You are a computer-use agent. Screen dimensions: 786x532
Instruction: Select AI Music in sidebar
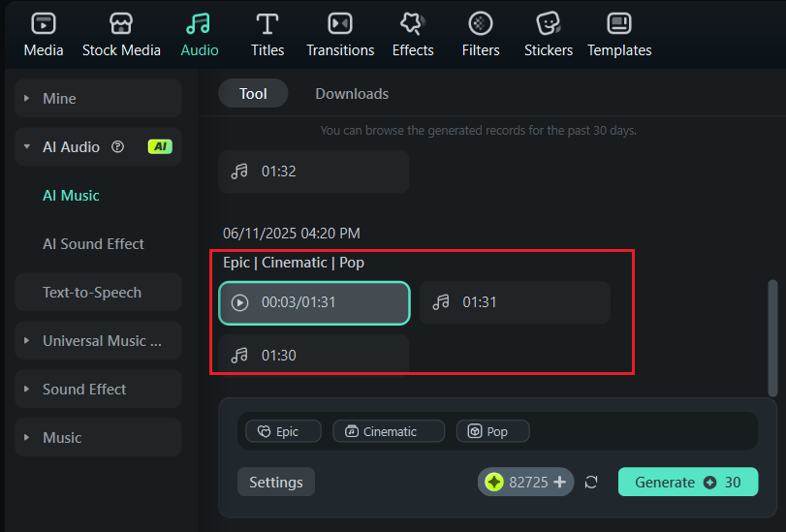(x=71, y=196)
